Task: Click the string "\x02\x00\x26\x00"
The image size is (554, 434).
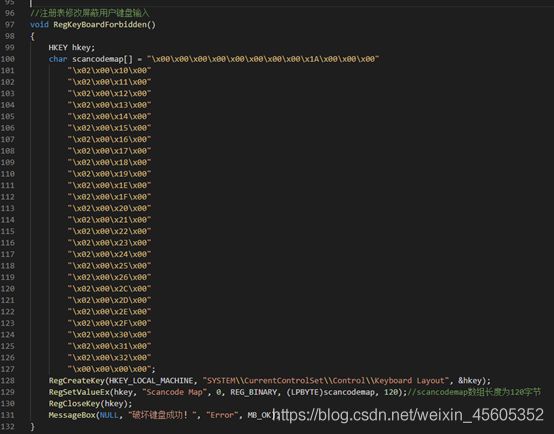Action: point(110,277)
